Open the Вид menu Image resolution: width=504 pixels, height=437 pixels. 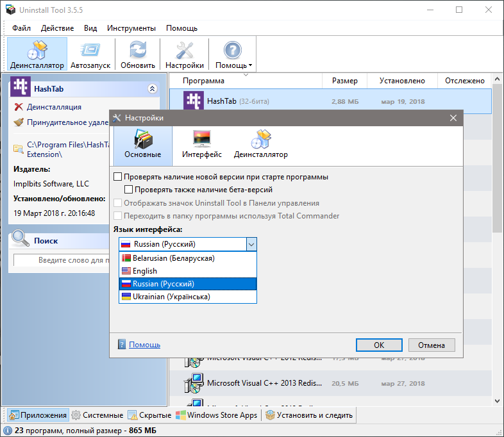(90, 28)
